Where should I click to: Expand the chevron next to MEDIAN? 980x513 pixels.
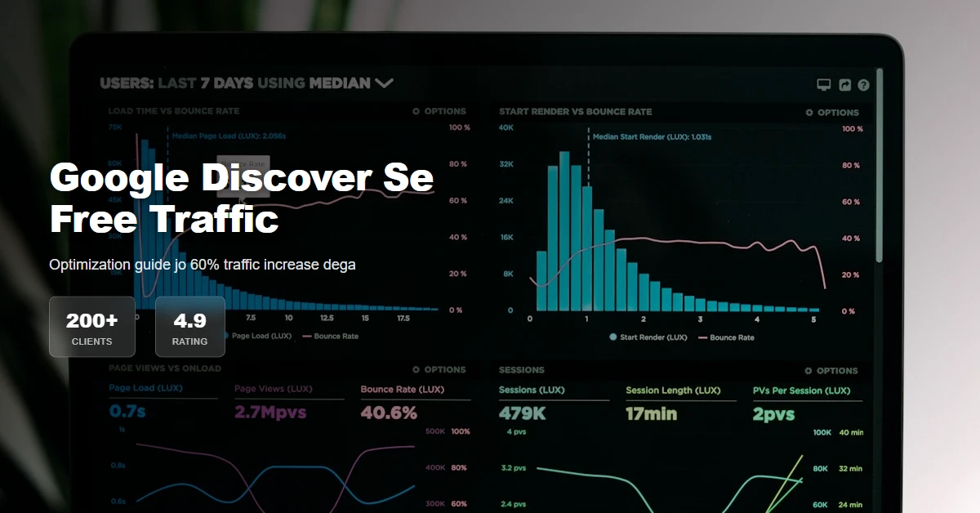pyautogui.click(x=384, y=83)
